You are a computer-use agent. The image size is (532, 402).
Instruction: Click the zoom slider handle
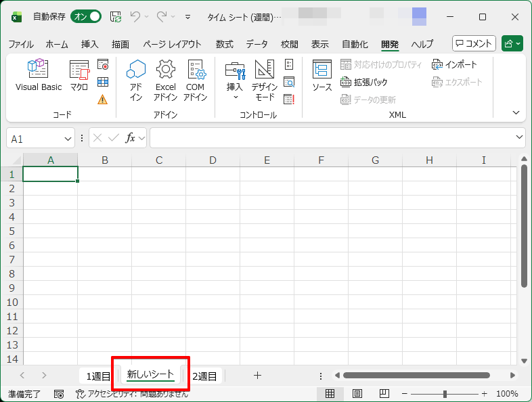[x=445, y=394]
